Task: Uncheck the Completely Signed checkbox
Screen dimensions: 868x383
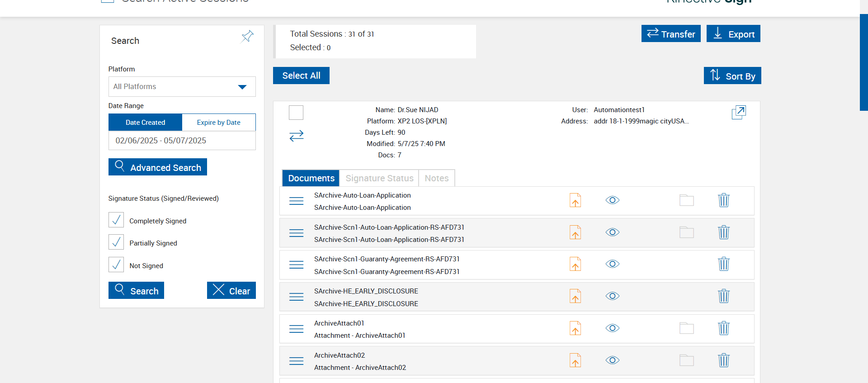Action: (116, 220)
